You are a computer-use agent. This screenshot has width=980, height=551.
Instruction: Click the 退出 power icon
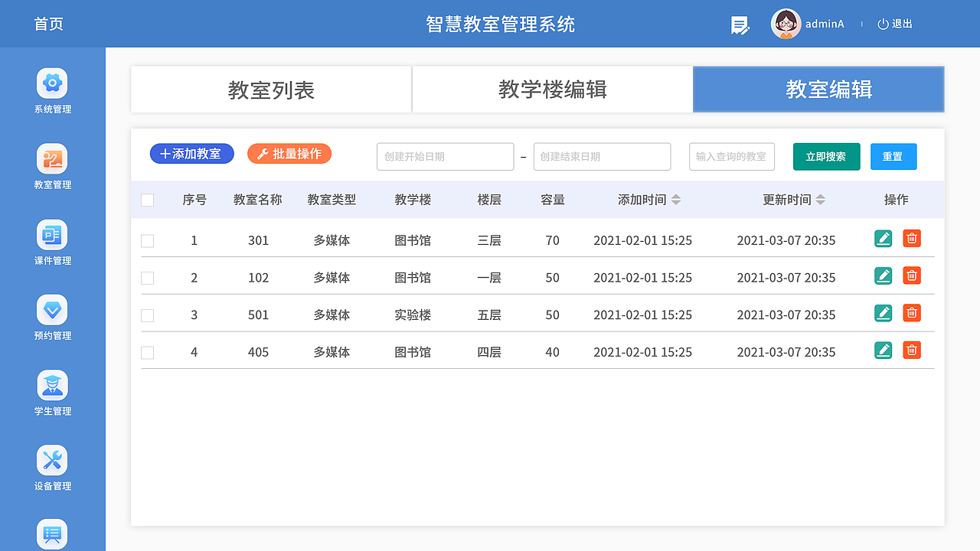[x=883, y=24]
